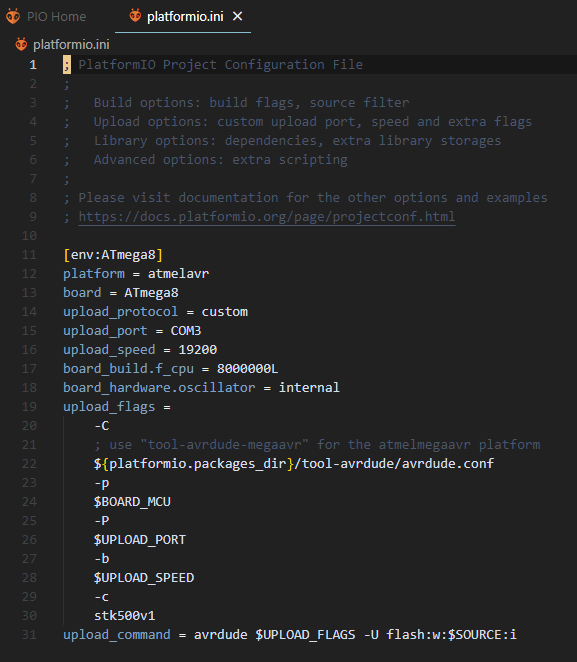This screenshot has width=577, height=662.
Task: Click the '-b' flag on line 27
Action: 102,559
